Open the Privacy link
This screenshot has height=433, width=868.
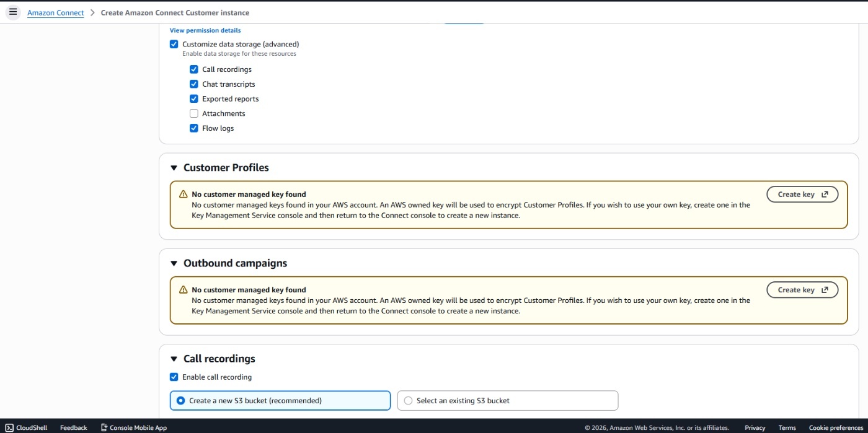click(755, 427)
